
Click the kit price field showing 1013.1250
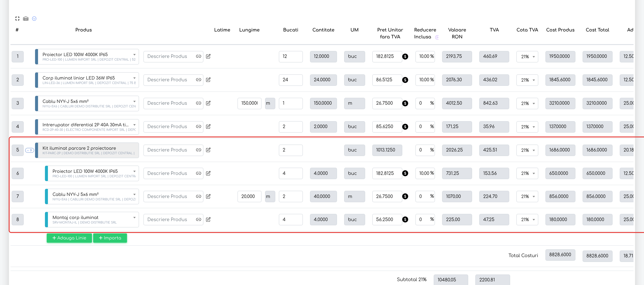387,150
